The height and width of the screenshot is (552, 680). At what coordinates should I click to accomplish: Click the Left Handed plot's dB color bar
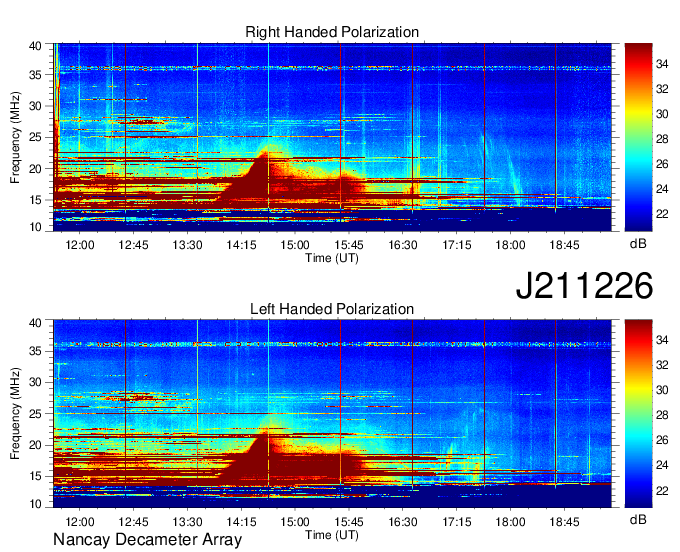point(638,413)
